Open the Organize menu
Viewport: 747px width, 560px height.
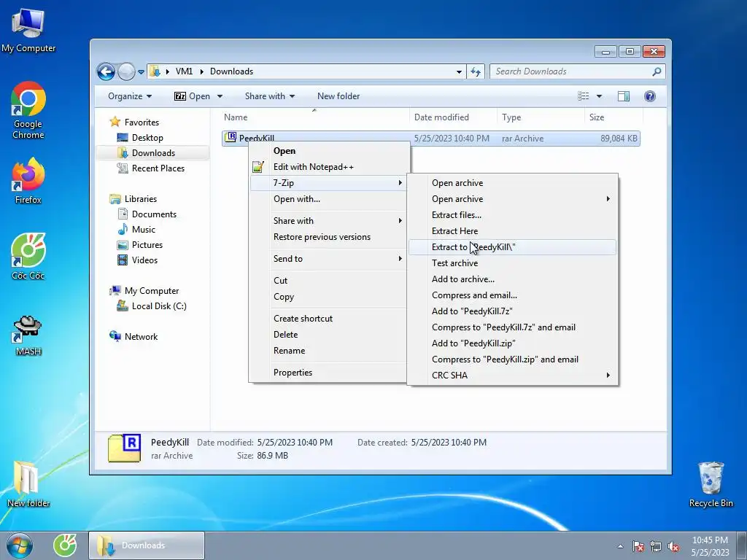(x=130, y=96)
